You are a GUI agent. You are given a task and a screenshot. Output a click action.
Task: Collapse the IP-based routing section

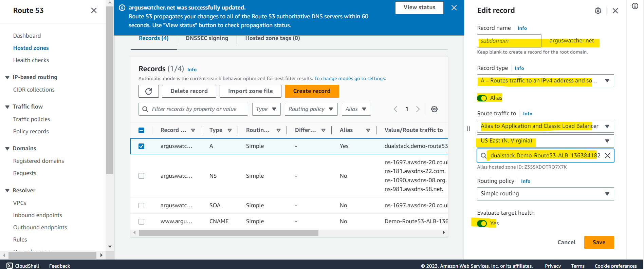pyautogui.click(x=7, y=77)
